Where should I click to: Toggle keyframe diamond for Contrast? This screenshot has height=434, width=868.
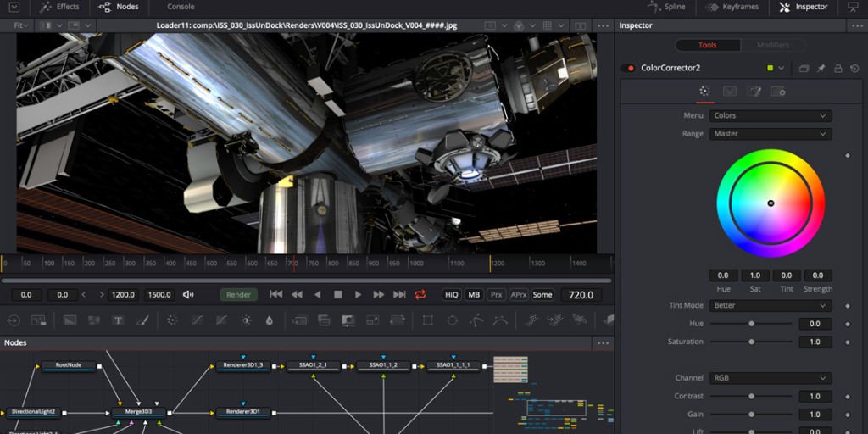tap(848, 397)
